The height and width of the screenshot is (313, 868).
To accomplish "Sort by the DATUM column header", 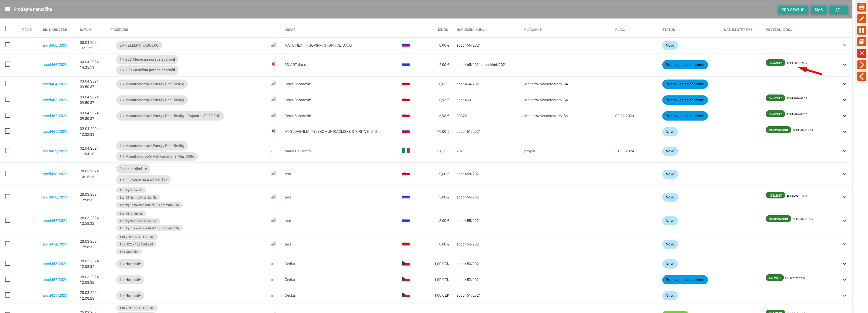I will [86, 30].
